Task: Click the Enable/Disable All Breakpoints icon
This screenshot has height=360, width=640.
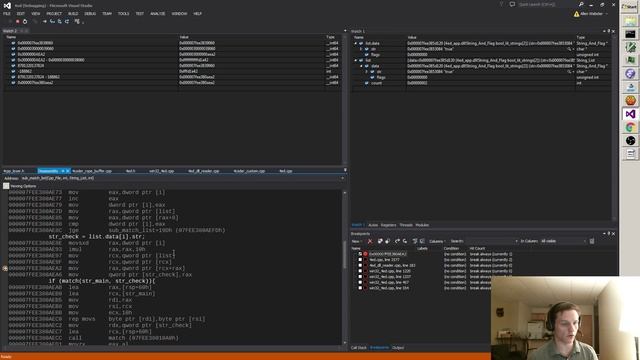Action: coord(387,241)
